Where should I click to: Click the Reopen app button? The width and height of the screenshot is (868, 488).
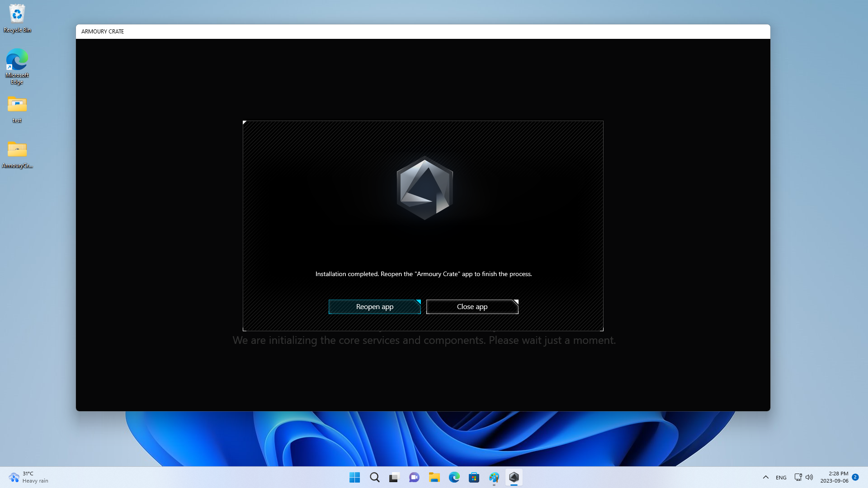click(x=374, y=307)
